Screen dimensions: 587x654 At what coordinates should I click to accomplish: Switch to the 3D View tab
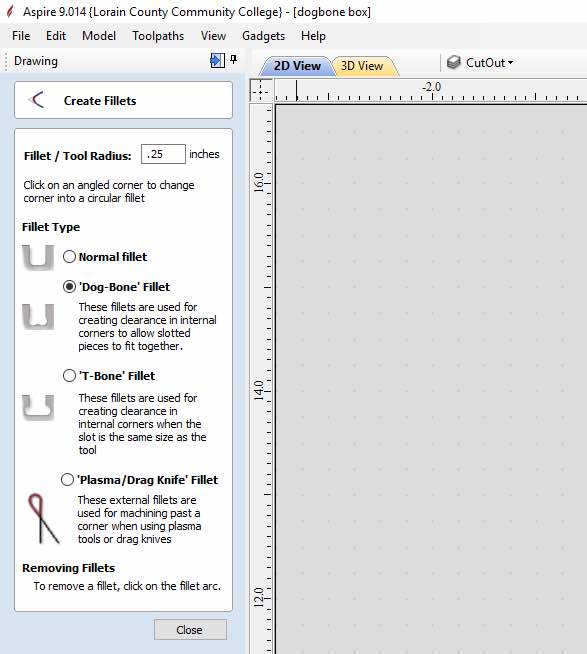362,66
